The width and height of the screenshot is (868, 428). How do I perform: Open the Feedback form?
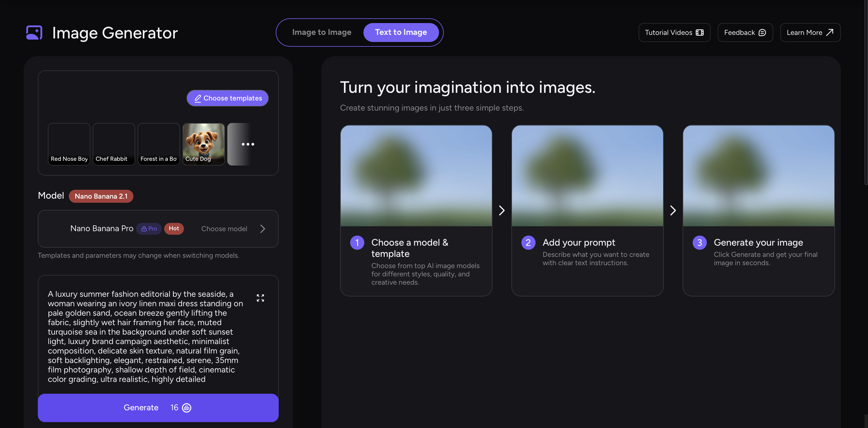coord(745,33)
